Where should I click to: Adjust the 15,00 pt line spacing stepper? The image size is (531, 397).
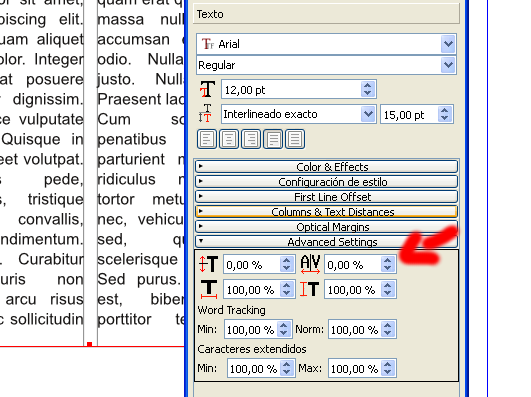coord(445,114)
